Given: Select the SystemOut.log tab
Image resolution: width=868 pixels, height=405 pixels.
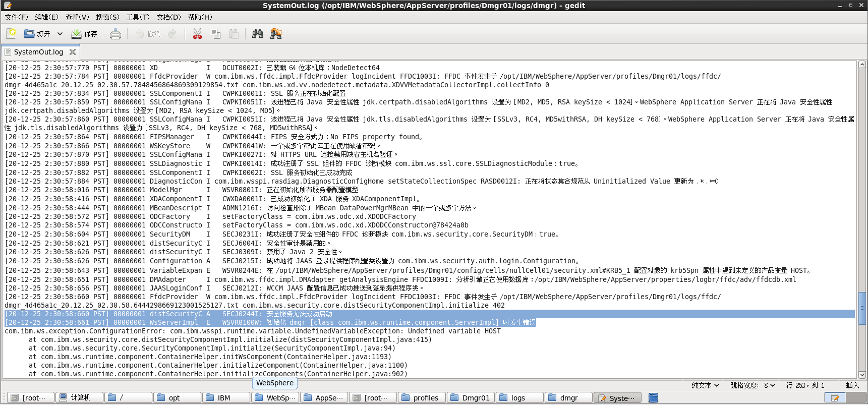Looking at the screenshot, I should click(x=38, y=52).
